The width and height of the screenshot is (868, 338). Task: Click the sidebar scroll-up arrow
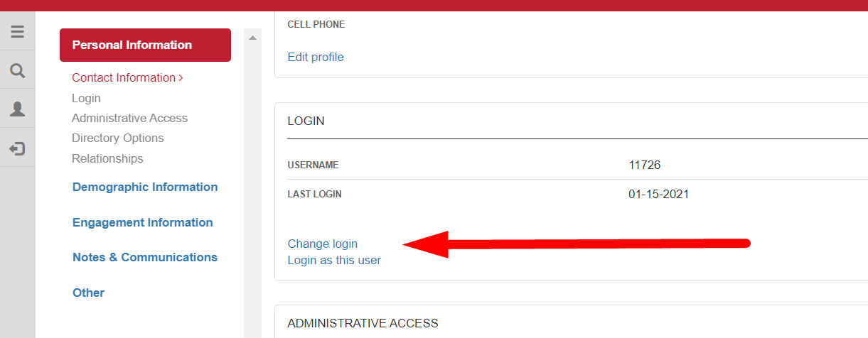point(253,38)
